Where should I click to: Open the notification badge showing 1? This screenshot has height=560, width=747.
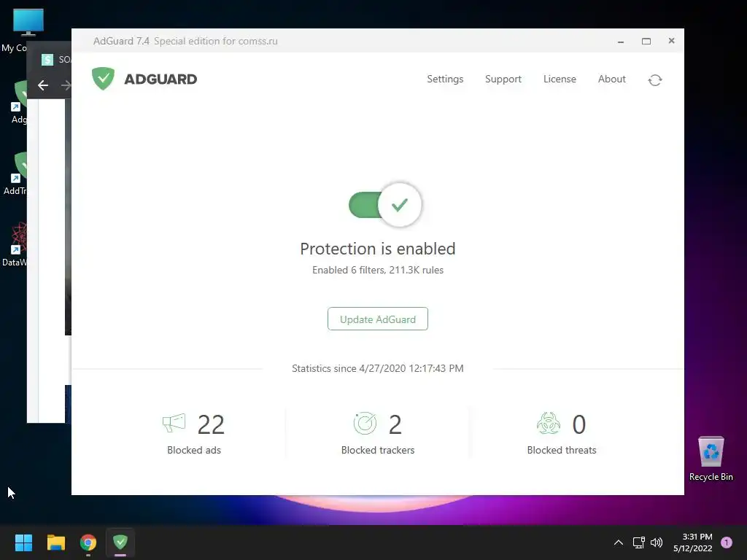(727, 542)
